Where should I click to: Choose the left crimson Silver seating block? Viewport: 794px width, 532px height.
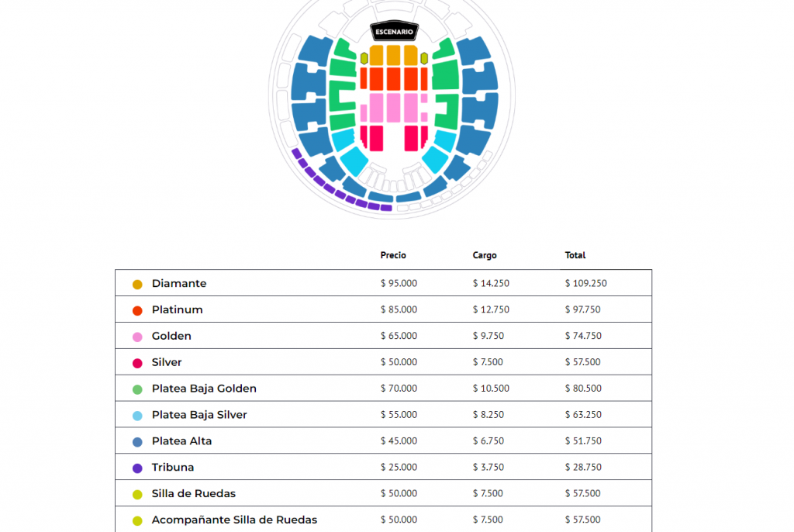376,138
